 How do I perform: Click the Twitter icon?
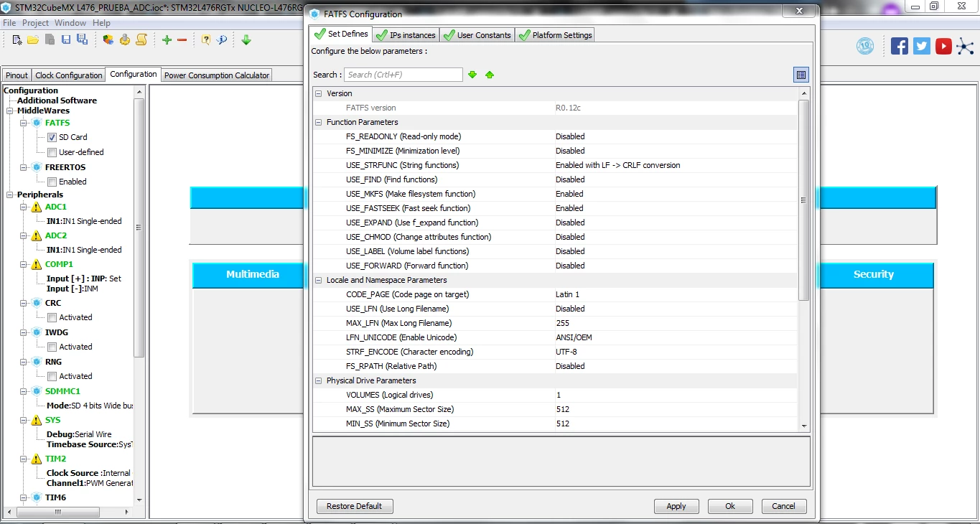[922, 46]
